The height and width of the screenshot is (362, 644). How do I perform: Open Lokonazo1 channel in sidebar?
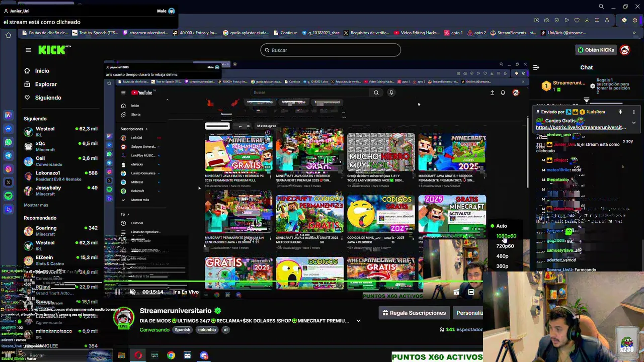click(x=61, y=175)
